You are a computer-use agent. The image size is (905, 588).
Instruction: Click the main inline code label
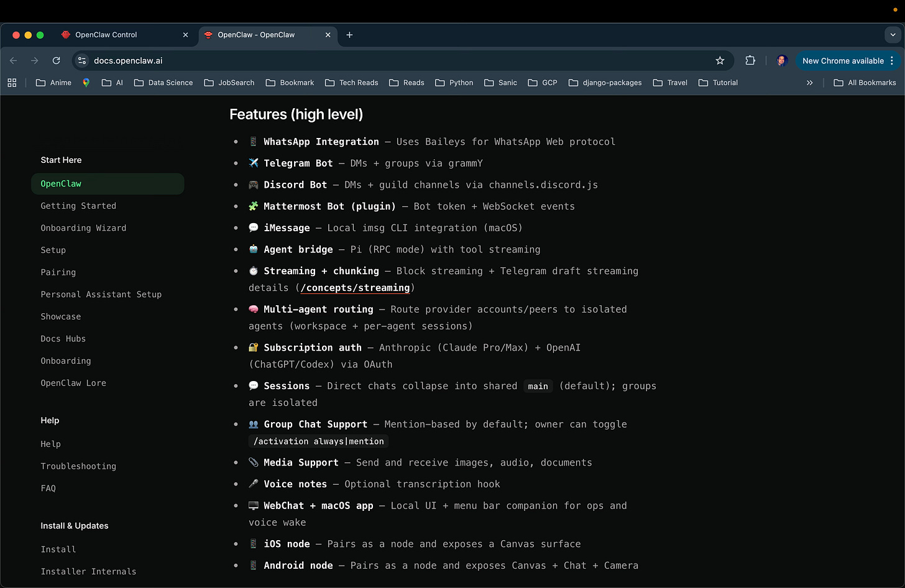[538, 386]
